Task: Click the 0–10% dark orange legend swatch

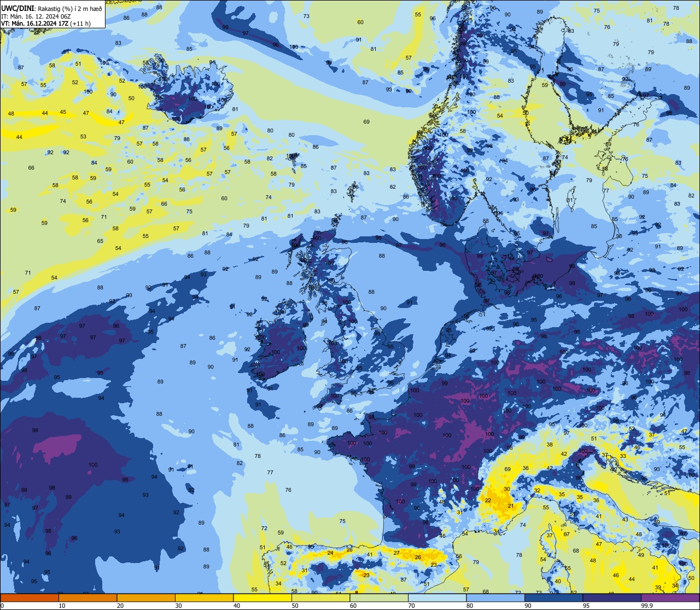Action: click(x=30, y=597)
